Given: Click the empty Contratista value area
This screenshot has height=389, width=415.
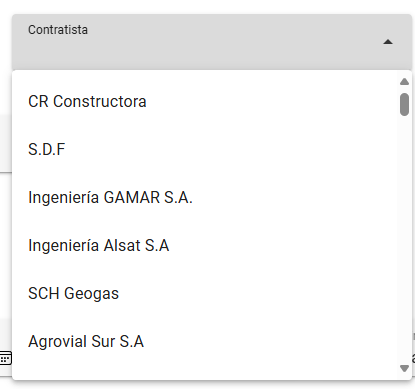Looking at the screenshot, I should pos(200,50).
